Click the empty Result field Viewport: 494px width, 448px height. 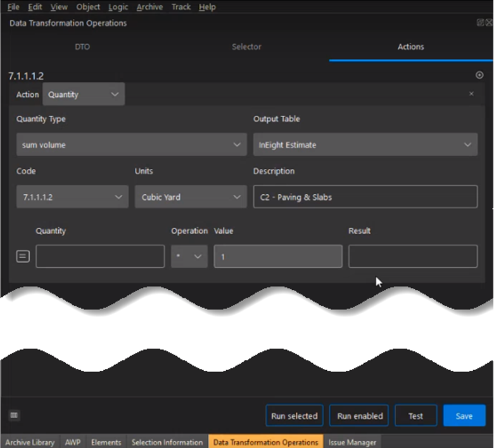(x=413, y=256)
